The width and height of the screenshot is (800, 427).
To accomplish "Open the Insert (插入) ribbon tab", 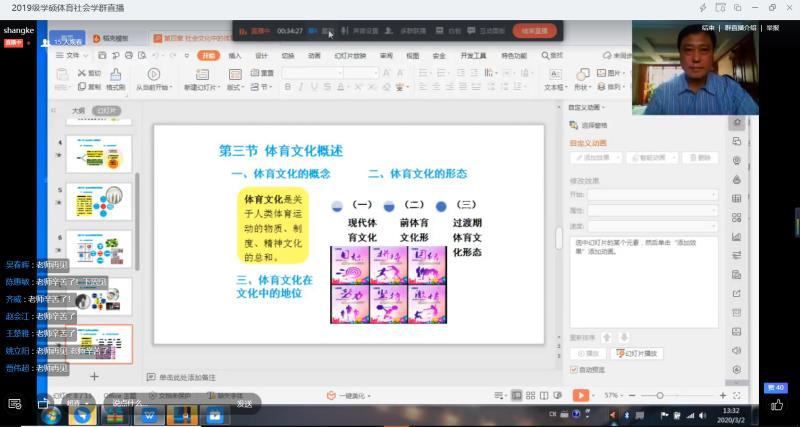I will click(x=235, y=56).
